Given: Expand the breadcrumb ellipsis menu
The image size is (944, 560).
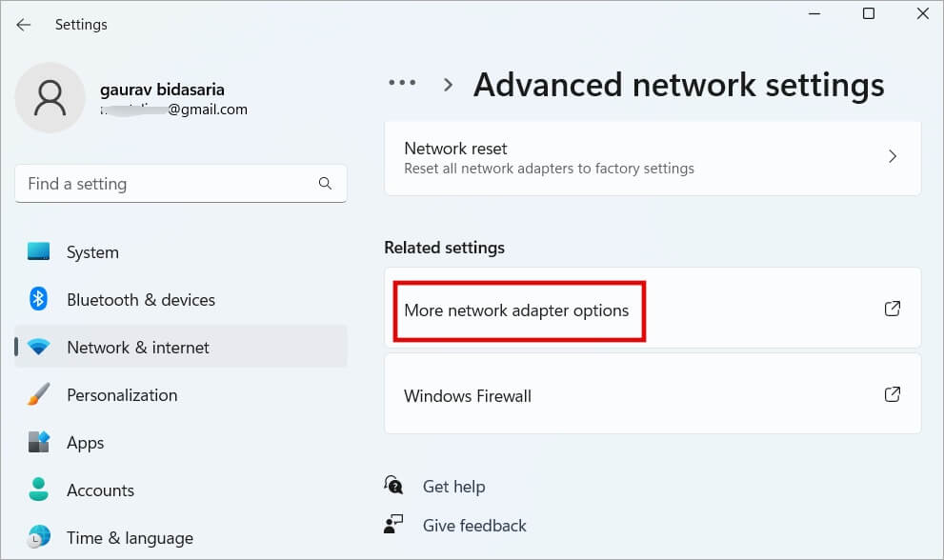Looking at the screenshot, I should [402, 83].
